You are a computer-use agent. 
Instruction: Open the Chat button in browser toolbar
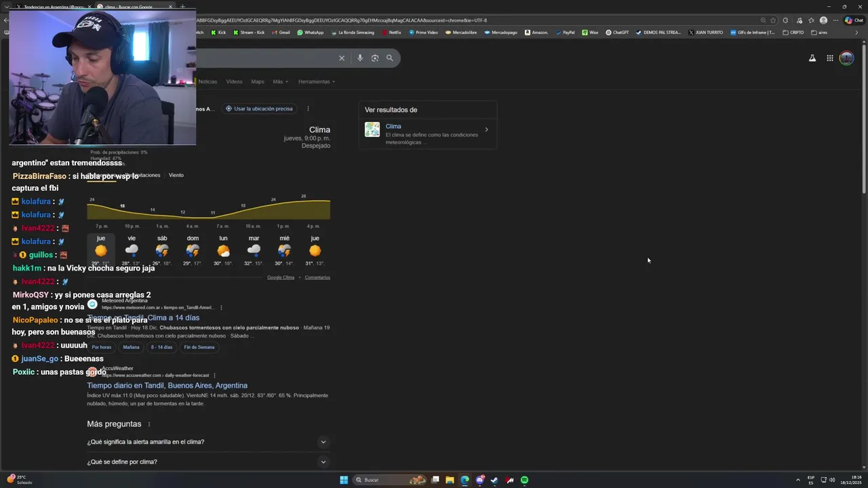(x=854, y=20)
